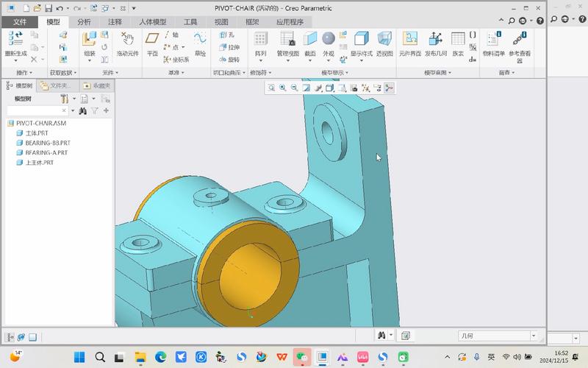Switch to the 分析 (Analysis) ribbon tab
This screenshot has height=368, width=588.
[84, 22]
